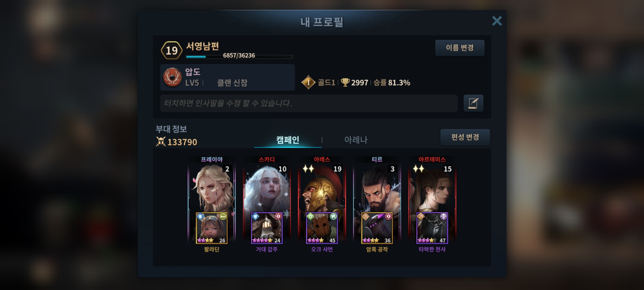Click the 거대 갑주 unit icon
This screenshot has width=644, height=290.
coord(267,228)
